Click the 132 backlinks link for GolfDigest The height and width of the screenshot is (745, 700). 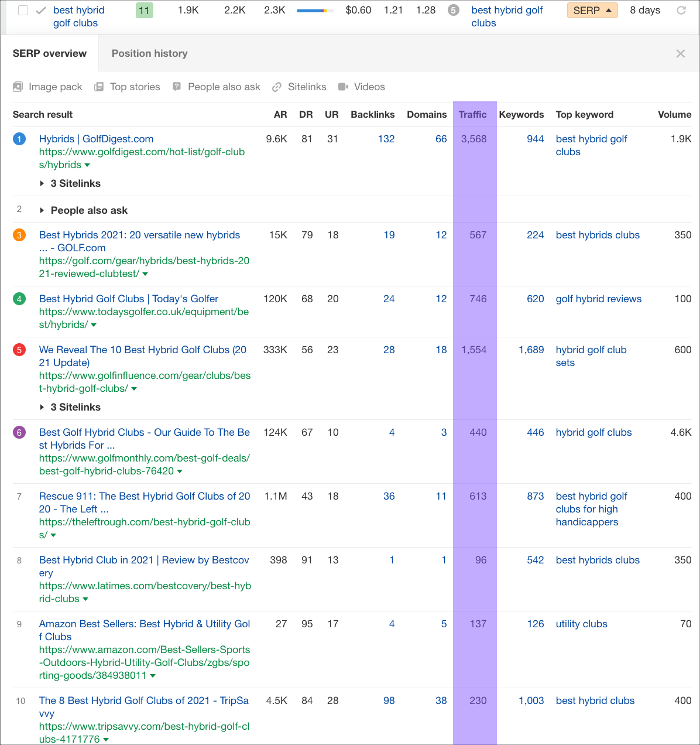386,139
